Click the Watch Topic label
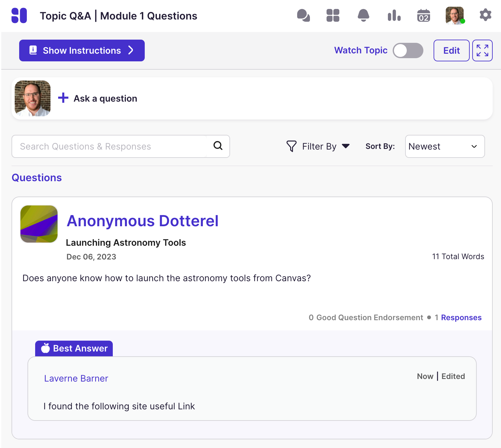Image resolution: width=501 pixels, height=448 pixels. [x=361, y=50]
